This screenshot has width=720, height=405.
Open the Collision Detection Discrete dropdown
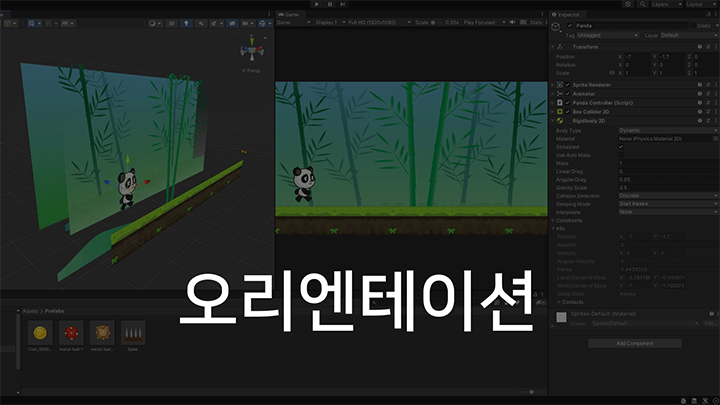click(x=668, y=196)
